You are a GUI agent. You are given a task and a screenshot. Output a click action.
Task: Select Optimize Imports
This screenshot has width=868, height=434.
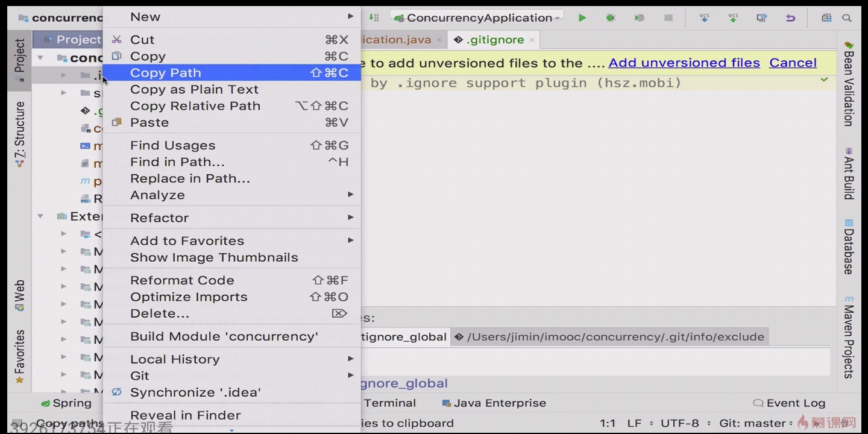232,297
